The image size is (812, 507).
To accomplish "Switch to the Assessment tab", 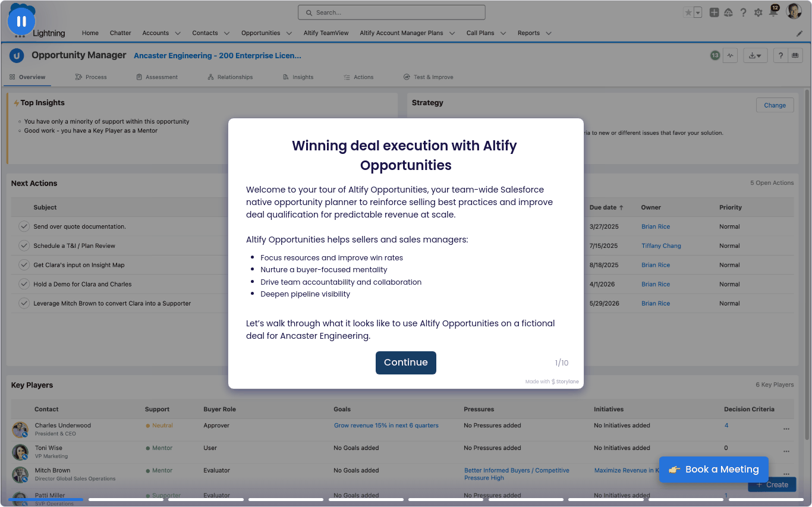I will click(x=157, y=77).
